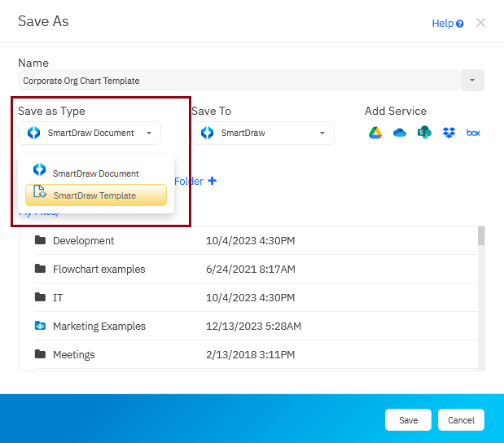Click the Name text field

[x=238, y=81]
